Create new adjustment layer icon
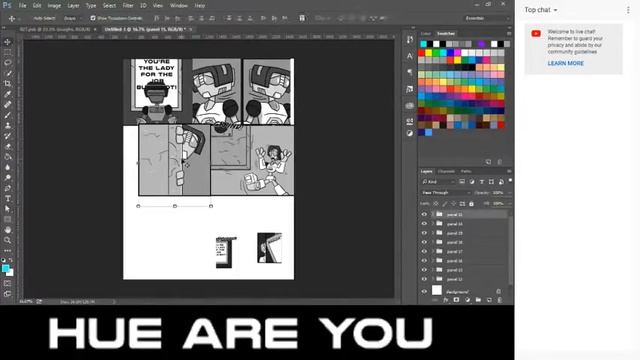Screen dimensions: 640x360 point(467,300)
